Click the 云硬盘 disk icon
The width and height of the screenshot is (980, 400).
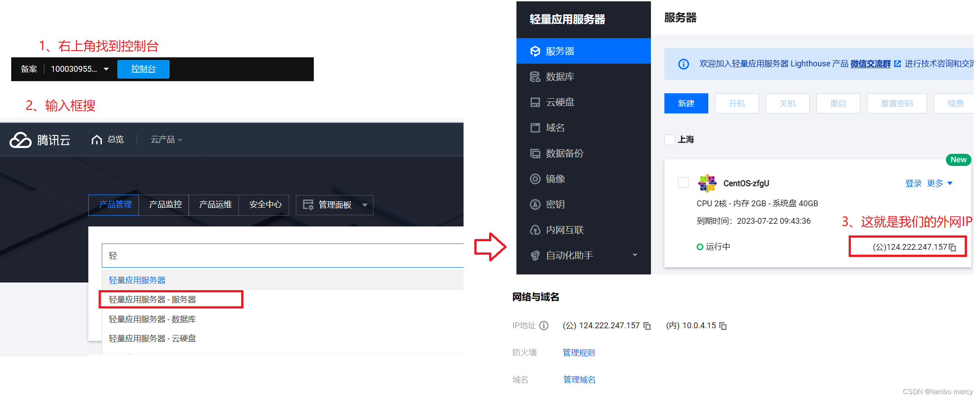click(x=535, y=102)
